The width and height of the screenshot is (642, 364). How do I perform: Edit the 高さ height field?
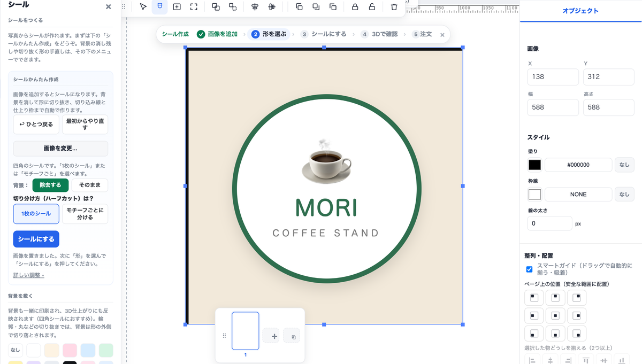click(x=609, y=107)
